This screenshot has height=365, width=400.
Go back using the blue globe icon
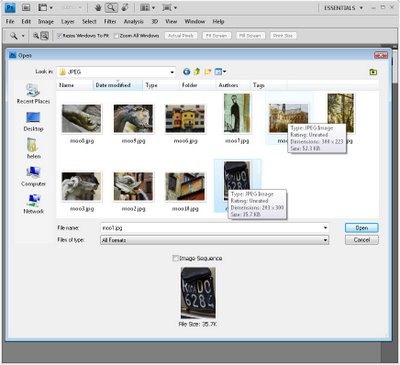pos(187,72)
